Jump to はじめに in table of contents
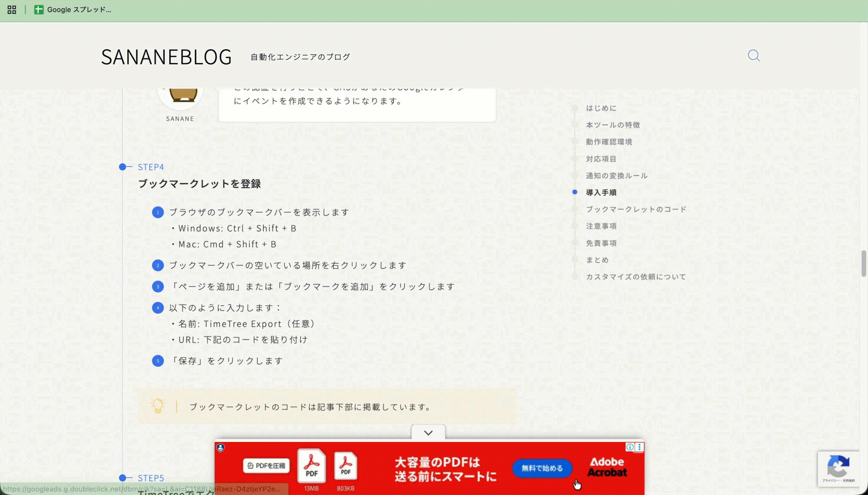This screenshot has width=868, height=495. (601, 108)
